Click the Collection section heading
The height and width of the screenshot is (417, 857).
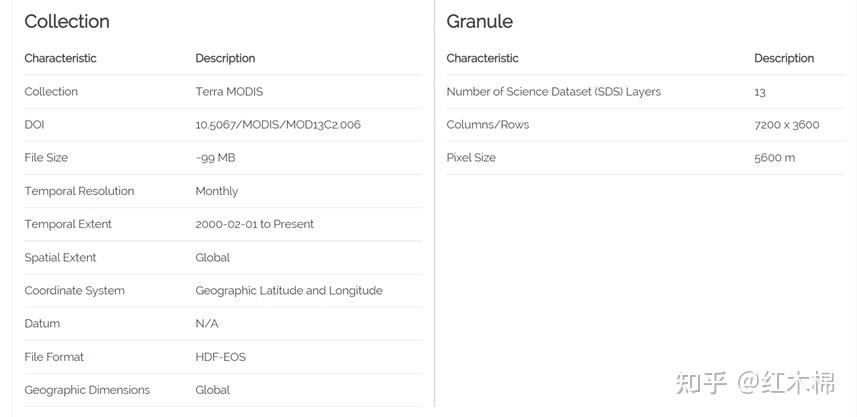point(67,22)
